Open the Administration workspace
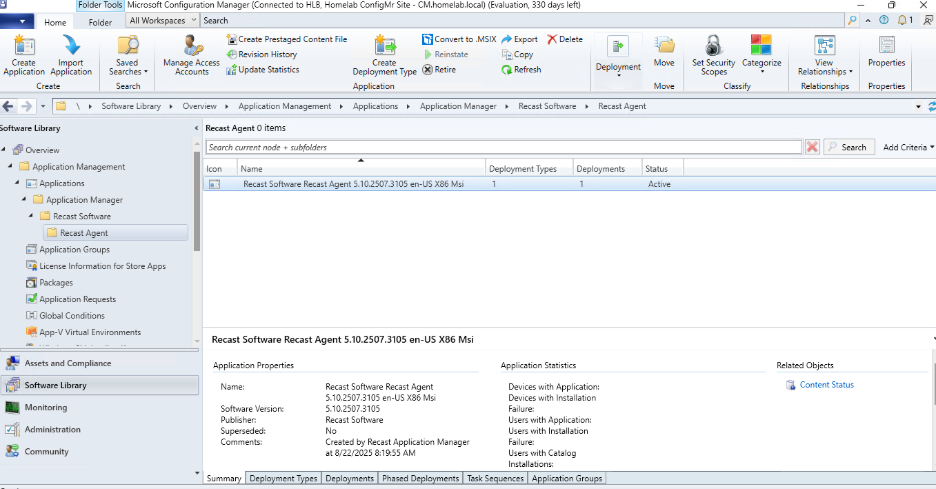Image resolution: width=936 pixels, height=489 pixels. pyautogui.click(x=99, y=429)
